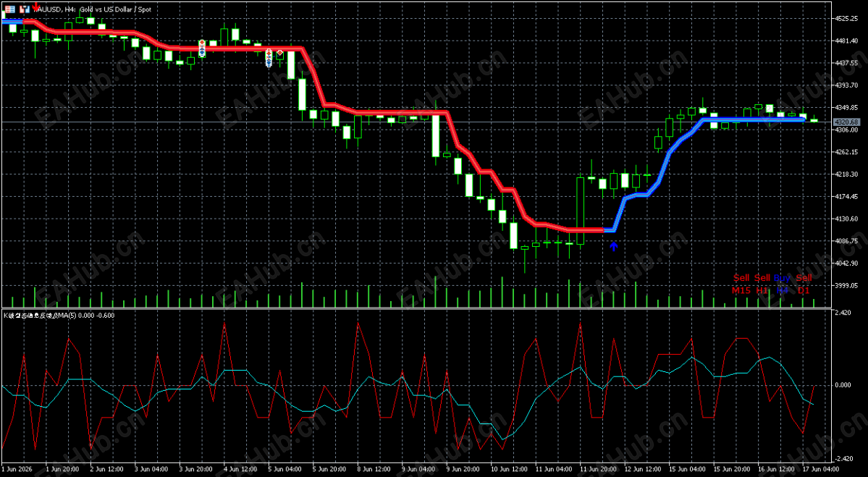
Task: Click the divider bar above the indicator subwindow
Action: 416,308
